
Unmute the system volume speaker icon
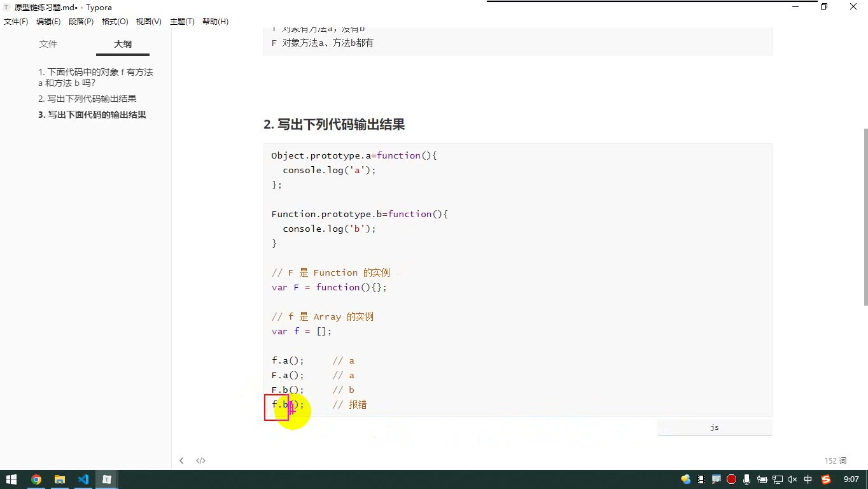tap(792, 479)
